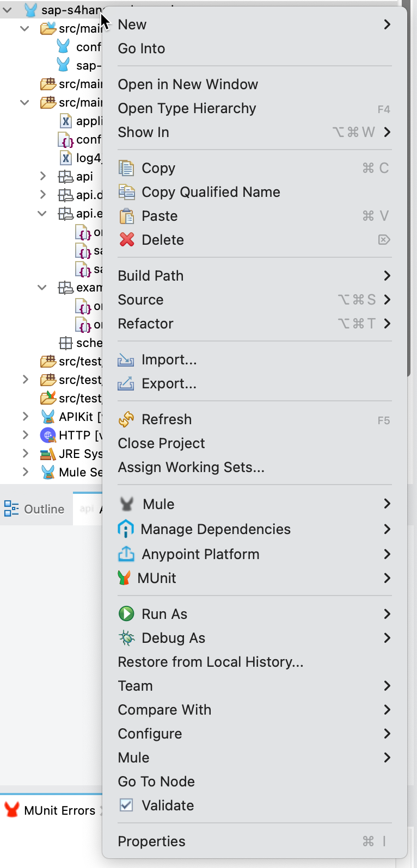The width and height of the screenshot is (417, 868).
Task: Click the log4 XML file icon
Action: point(65,158)
